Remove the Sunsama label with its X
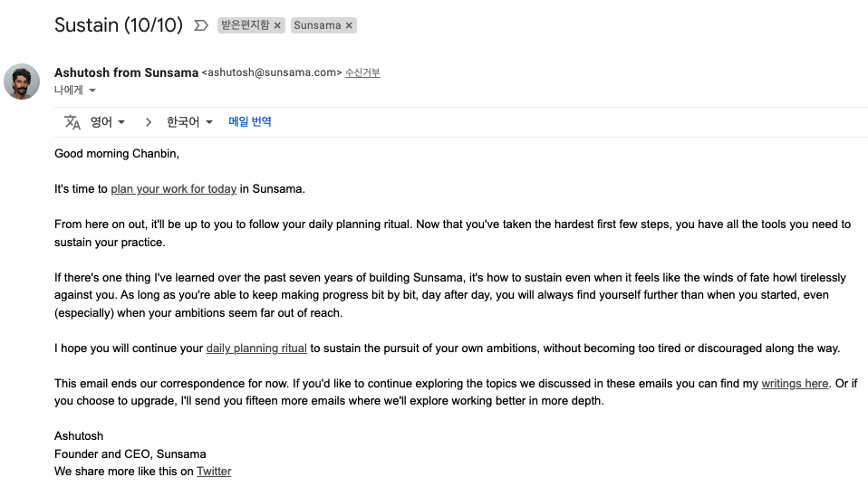Screen dimensions: 868x487 (x=349, y=25)
